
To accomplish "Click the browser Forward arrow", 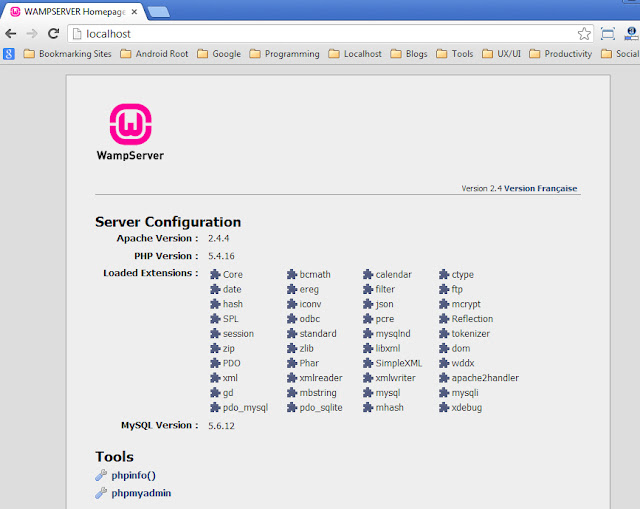I will point(32,33).
